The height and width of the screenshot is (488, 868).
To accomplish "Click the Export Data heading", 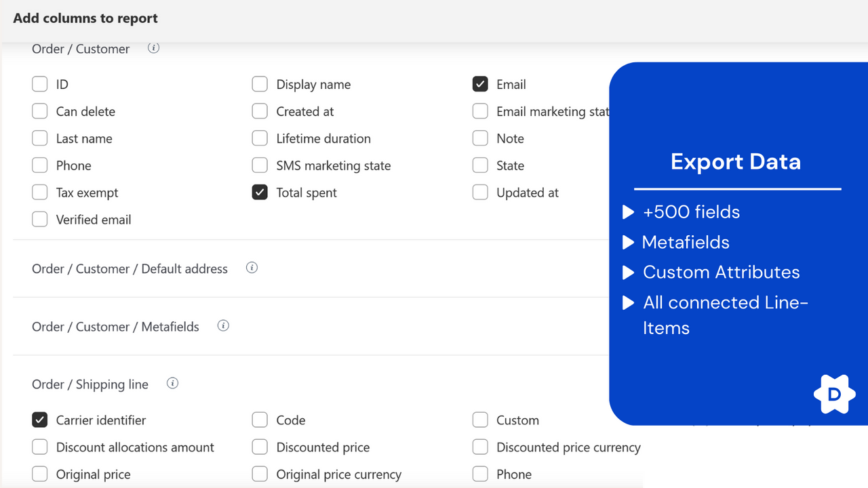I will [x=736, y=161].
